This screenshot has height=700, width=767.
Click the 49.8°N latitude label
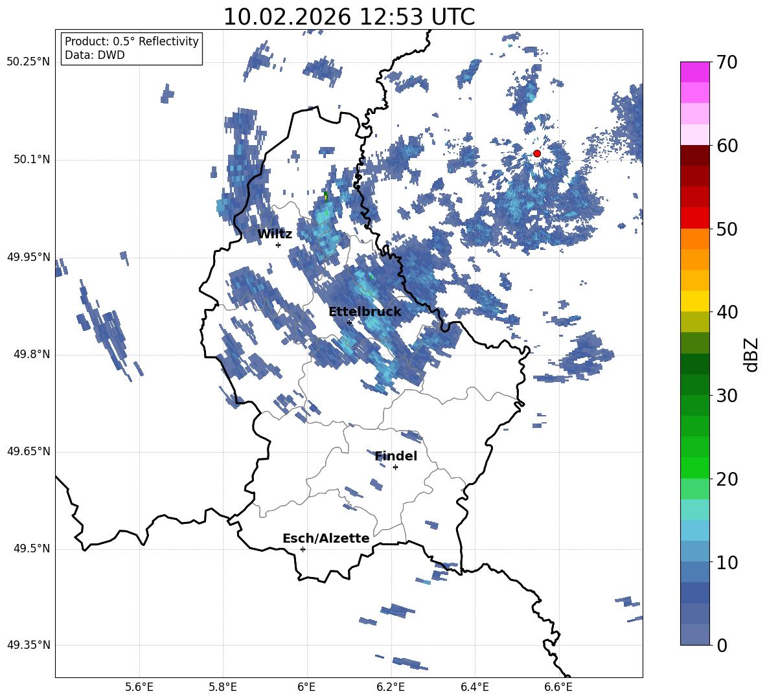(31, 354)
